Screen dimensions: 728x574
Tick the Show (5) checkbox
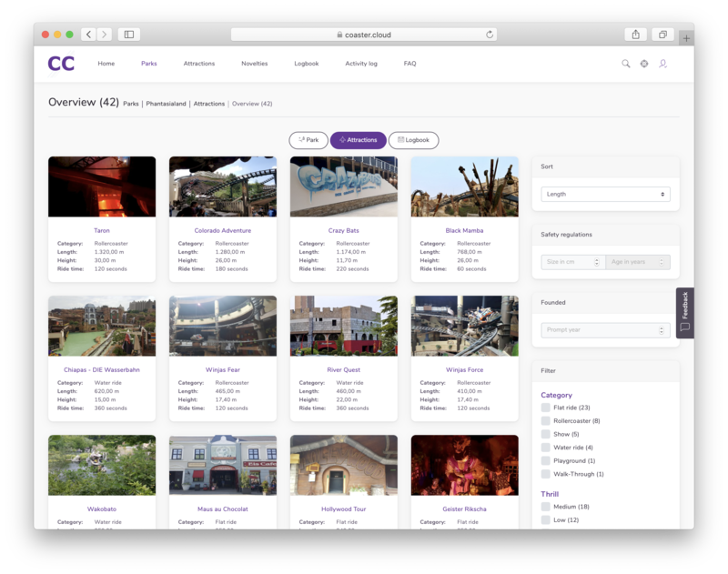click(x=545, y=434)
